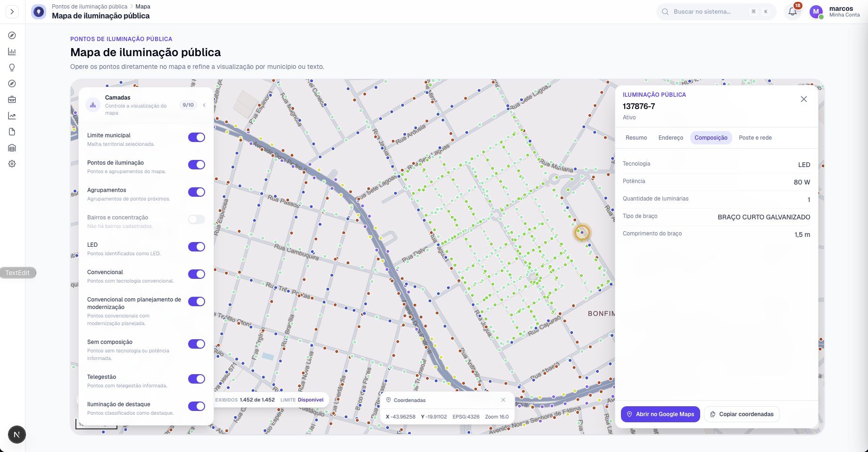Viewport: 868px width, 452px height.
Task: Click the highlighted selected point on map
Action: coord(582,232)
